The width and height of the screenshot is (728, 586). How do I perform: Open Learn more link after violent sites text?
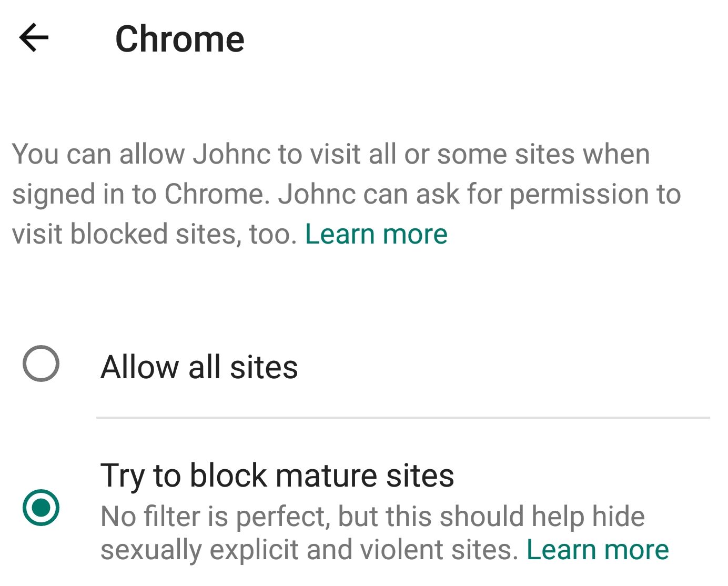coord(598,550)
